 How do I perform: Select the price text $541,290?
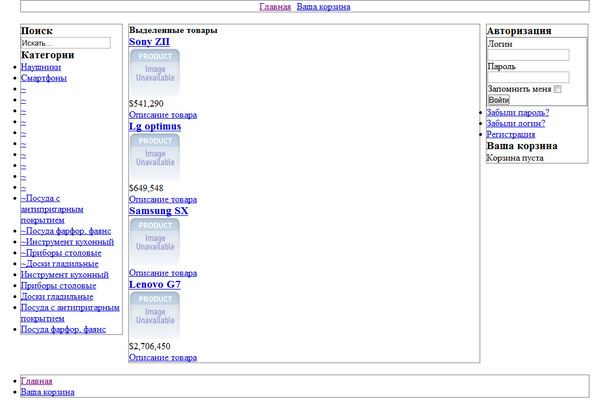146,104
